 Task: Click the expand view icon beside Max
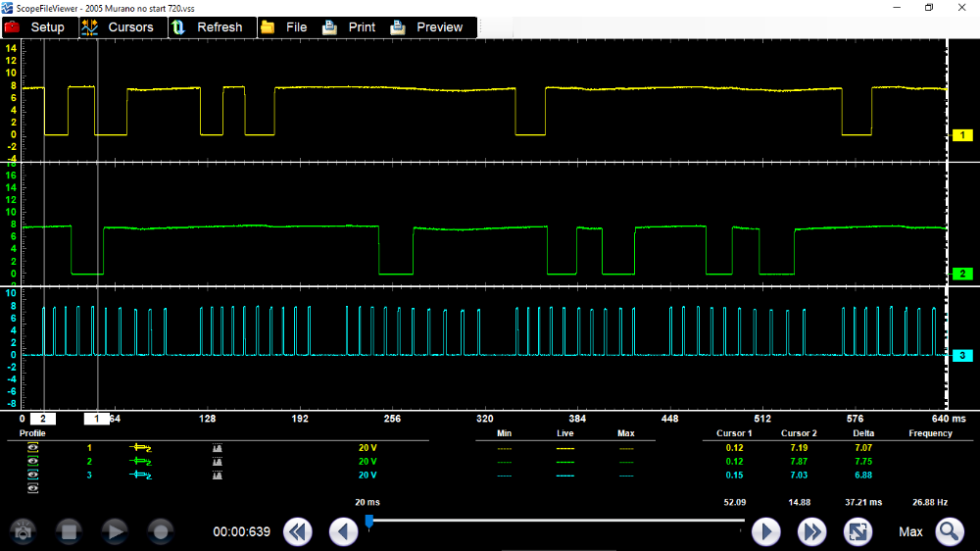point(857,531)
